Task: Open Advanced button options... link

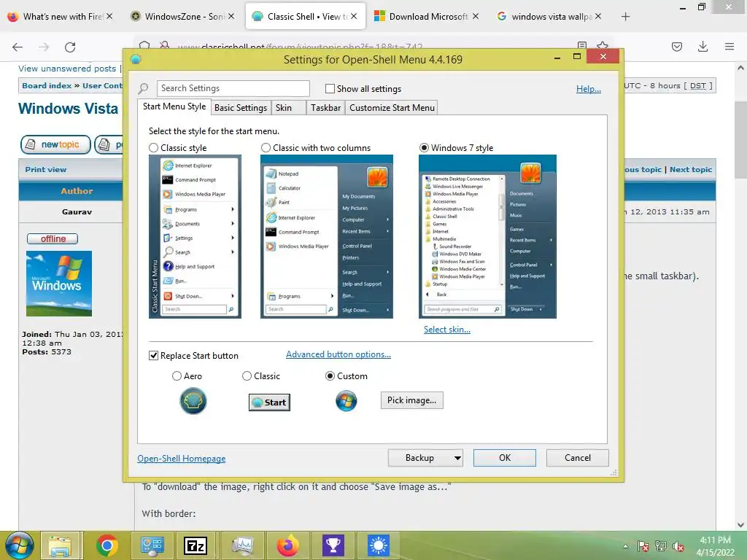Action: (338, 354)
